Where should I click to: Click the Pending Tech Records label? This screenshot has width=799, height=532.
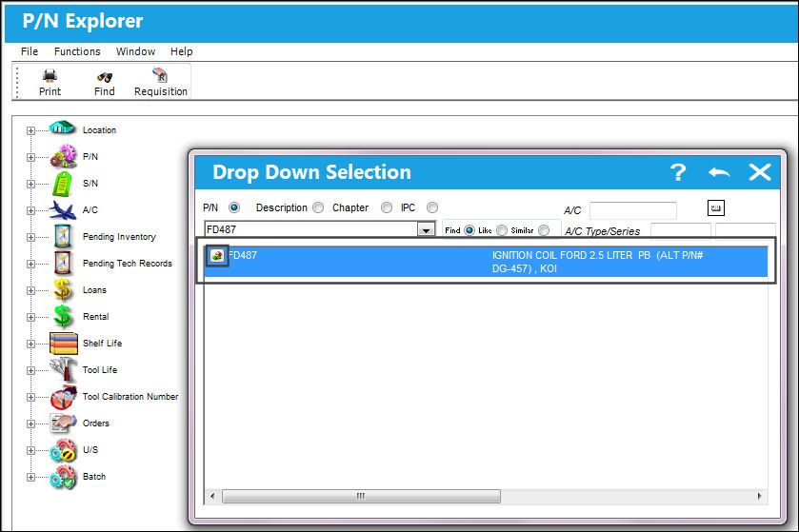tap(128, 264)
